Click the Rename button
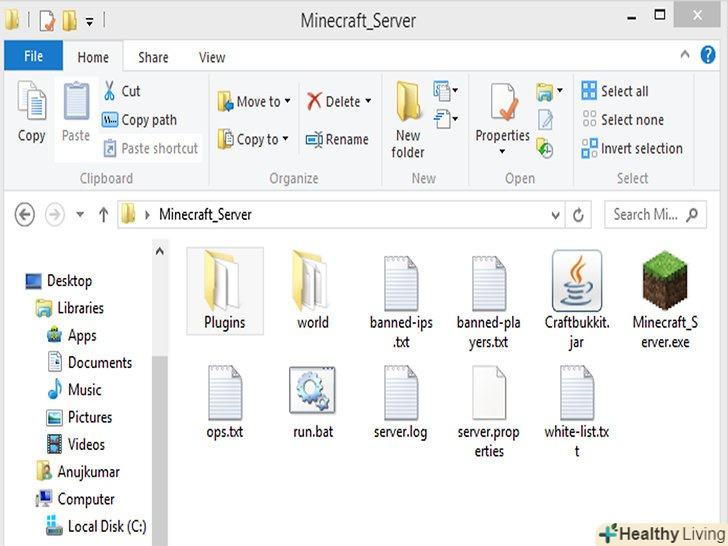 (337, 139)
